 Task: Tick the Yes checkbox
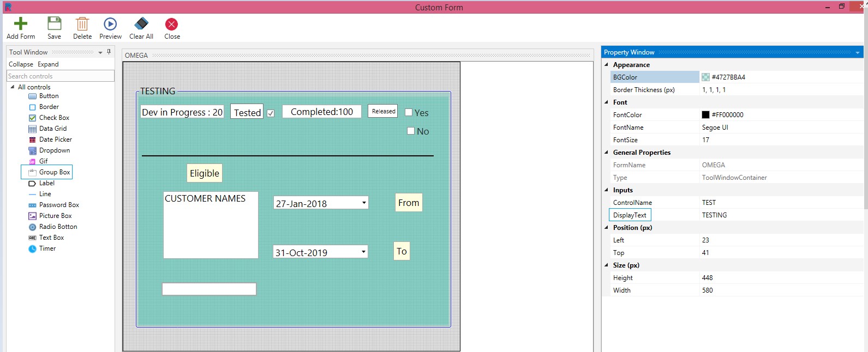pos(409,112)
